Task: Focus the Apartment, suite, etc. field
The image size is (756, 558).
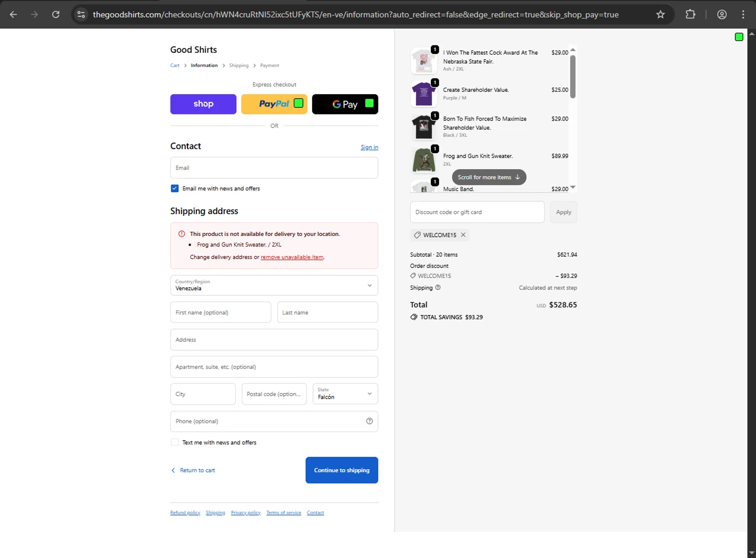Action: point(274,367)
